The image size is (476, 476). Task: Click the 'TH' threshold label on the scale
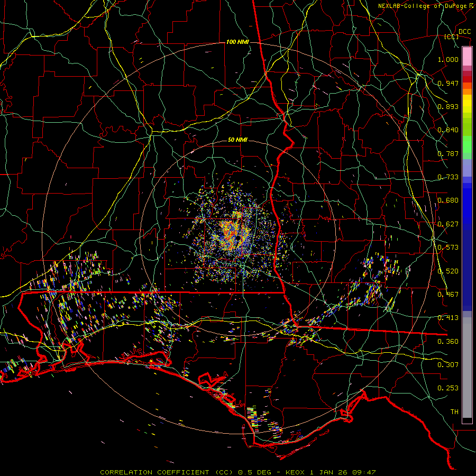coord(454,412)
